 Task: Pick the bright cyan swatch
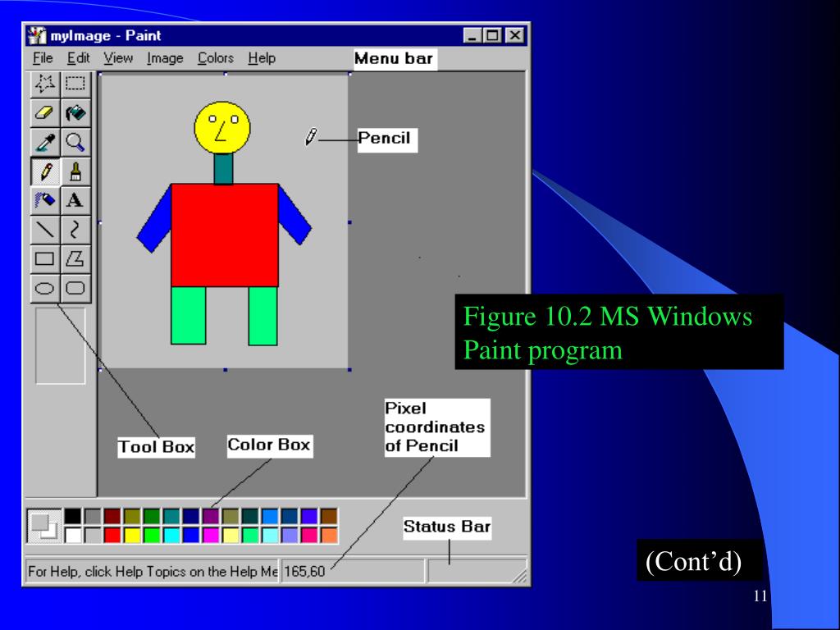click(171, 535)
